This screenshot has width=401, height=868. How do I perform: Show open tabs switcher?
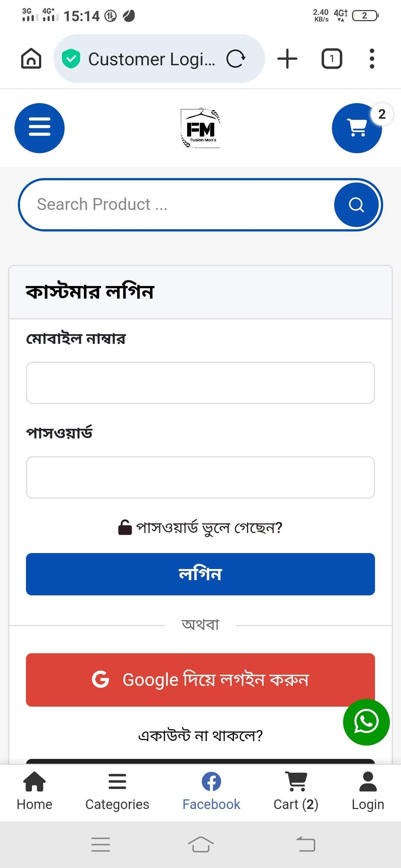(x=332, y=59)
